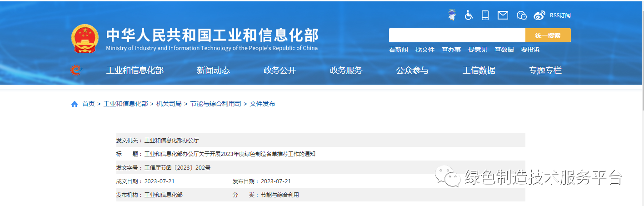Click the red swirl icon in navigation bar
The height and width of the screenshot is (206, 644).
pyautogui.click(x=76, y=70)
